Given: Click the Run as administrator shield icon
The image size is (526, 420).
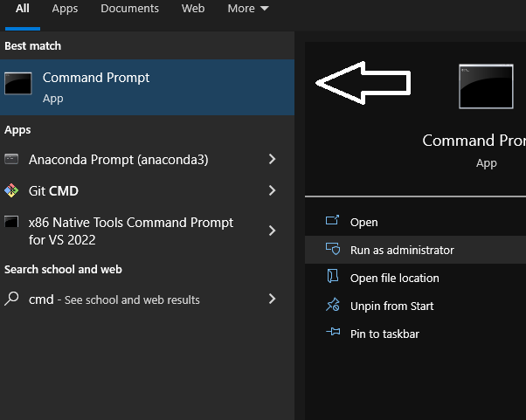Looking at the screenshot, I should click(333, 249).
